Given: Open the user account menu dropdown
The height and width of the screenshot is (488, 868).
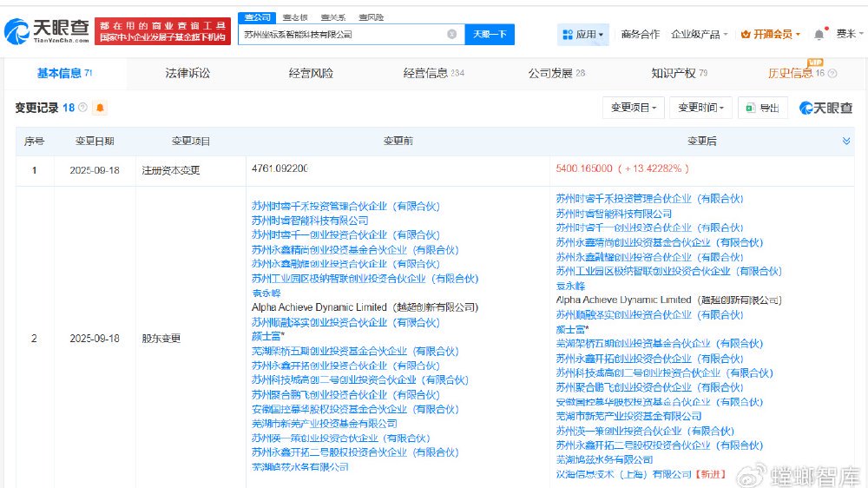Looking at the screenshot, I should [849, 35].
